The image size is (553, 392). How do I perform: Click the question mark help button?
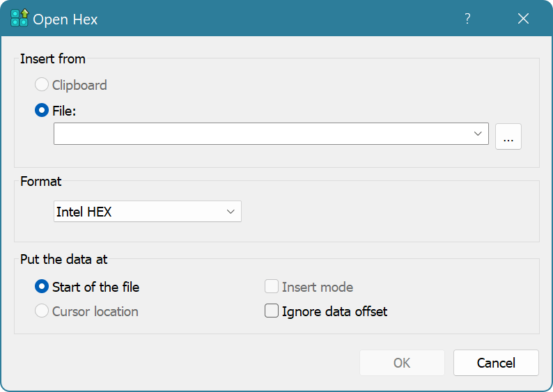(x=467, y=19)
